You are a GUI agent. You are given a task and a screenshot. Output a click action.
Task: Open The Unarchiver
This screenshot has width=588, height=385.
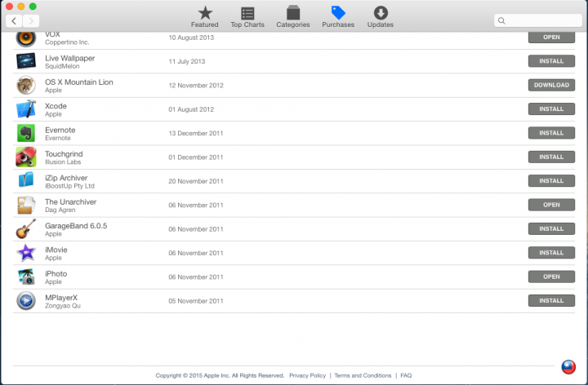[551, 205]
